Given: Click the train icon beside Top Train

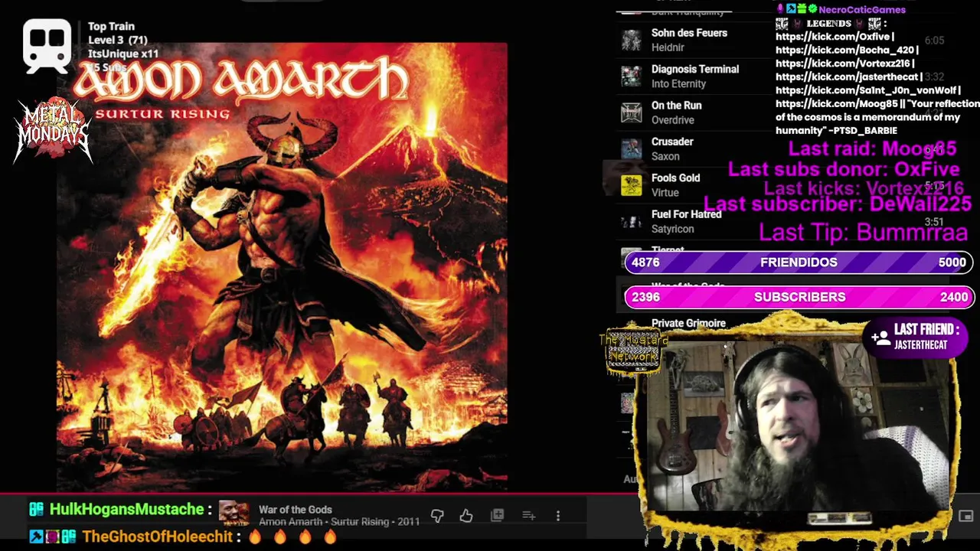Looking at the screenshot, I should coord(47,45).
